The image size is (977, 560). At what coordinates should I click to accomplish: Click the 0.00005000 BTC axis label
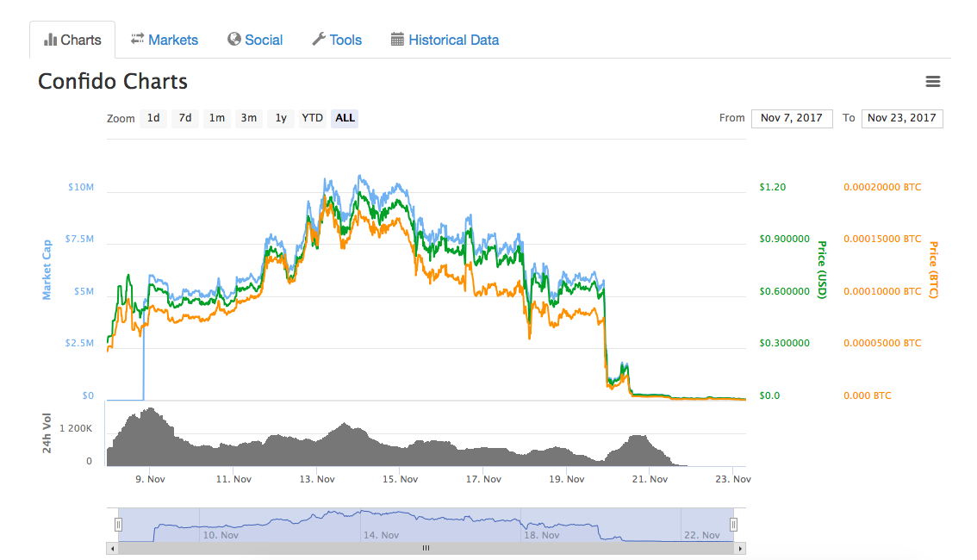click(x=882, y=343)
